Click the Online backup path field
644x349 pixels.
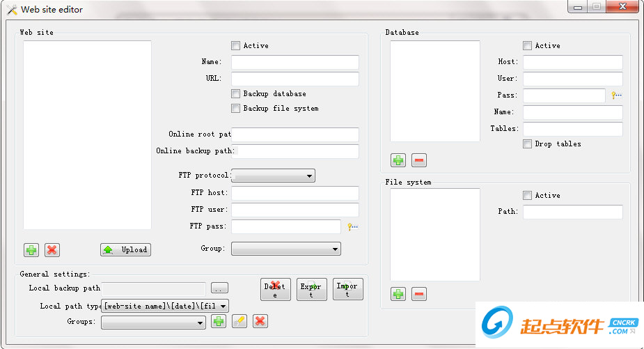pyautogui.click(x=296, y=151)
